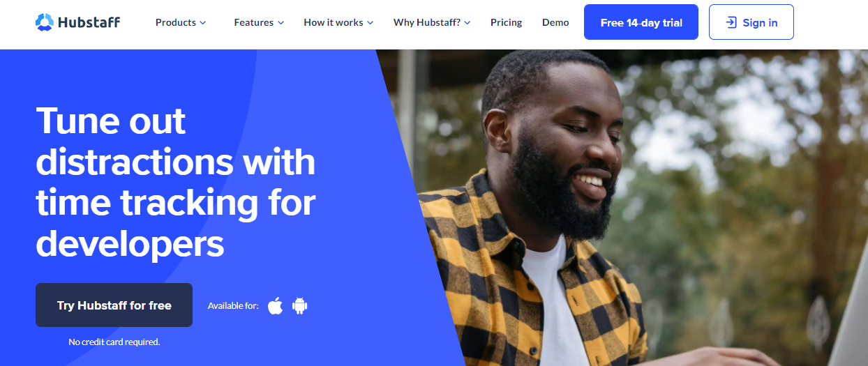Image resolution: width=868 pixels, height=366 pixels.
Task: Open the Why Hubstaff? menu
Action: click(x=427, y=22)
